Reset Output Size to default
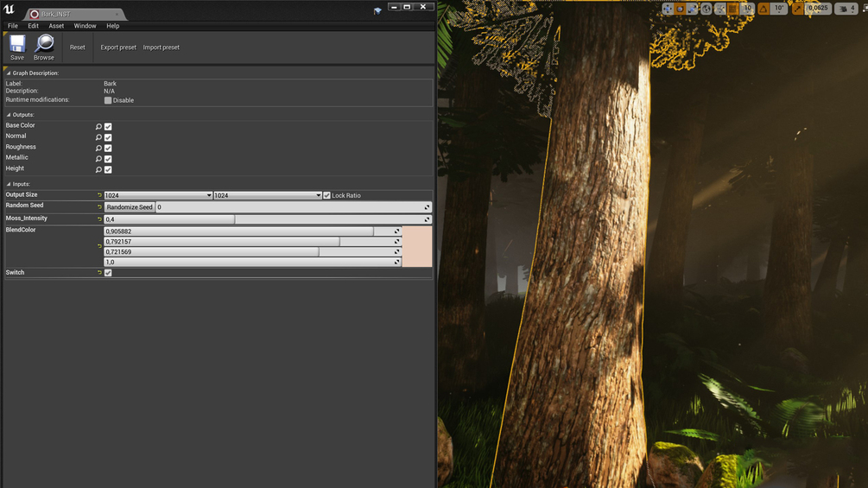This screenshot has height=488, width=868. [99, 194]
